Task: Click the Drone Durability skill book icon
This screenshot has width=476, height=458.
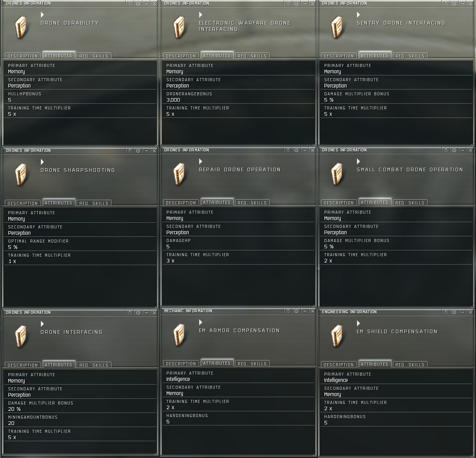Action: pyautogui.click(x=20, y=27)
